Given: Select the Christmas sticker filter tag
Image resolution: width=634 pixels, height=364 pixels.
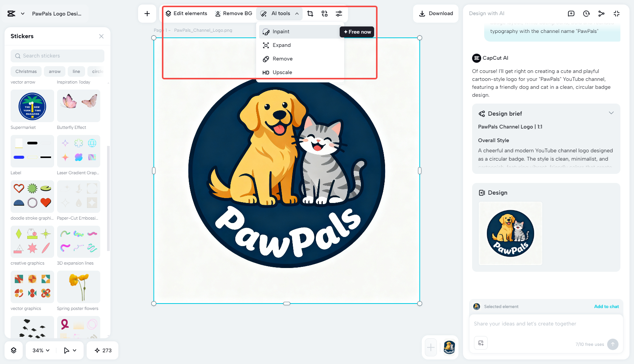Looking at the screenshot, I should (26, 71).
